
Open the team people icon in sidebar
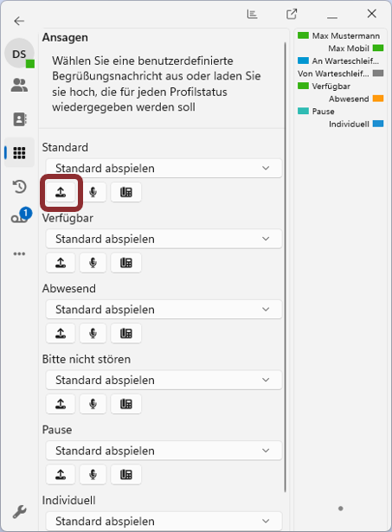pyautogui.click(x=19, y=85)
